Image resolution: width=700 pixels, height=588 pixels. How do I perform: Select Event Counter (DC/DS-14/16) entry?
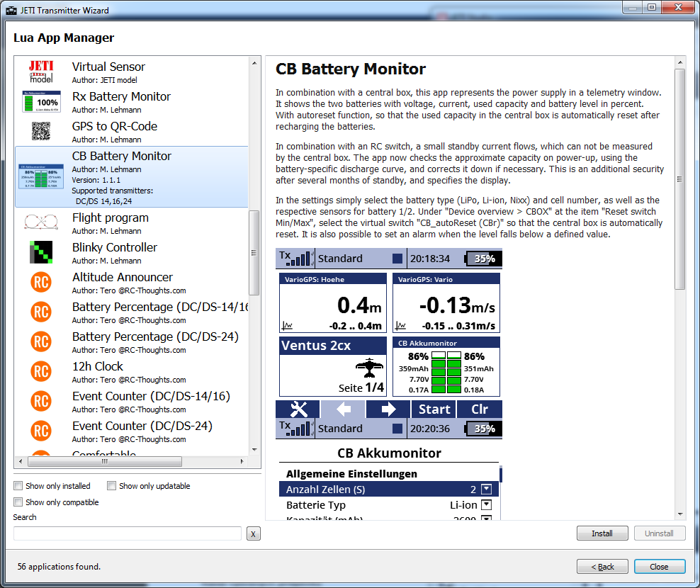coord(132,402)
